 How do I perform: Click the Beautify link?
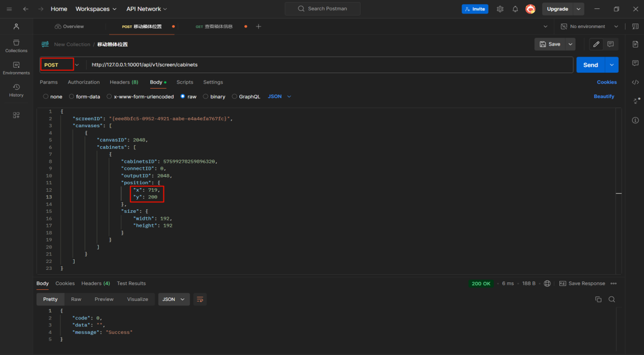point(604,97)
